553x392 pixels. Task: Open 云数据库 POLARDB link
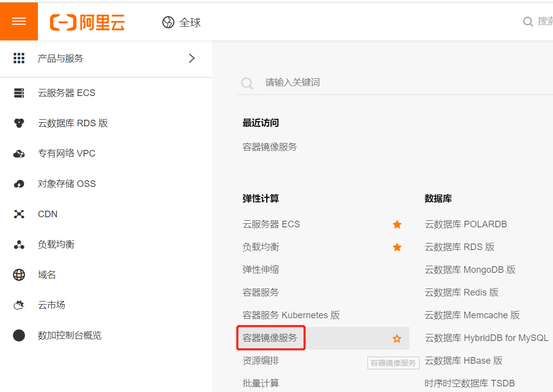click(466, 224)
